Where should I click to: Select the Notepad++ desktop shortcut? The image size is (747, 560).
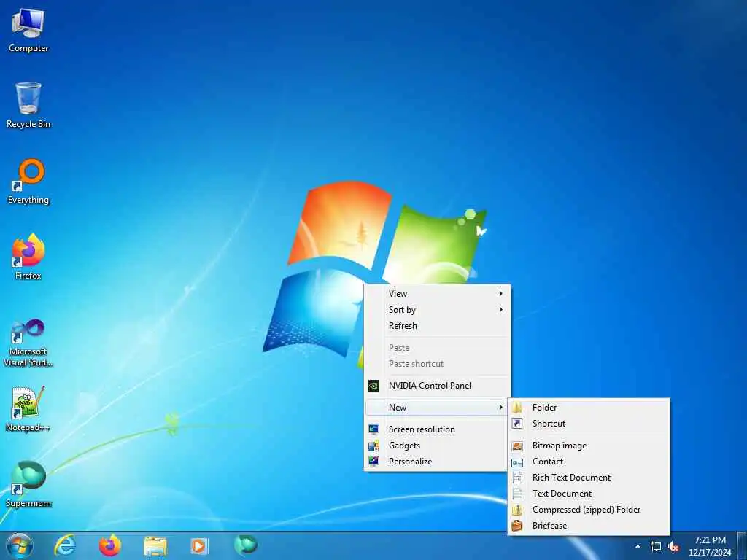tap(28, 408)
